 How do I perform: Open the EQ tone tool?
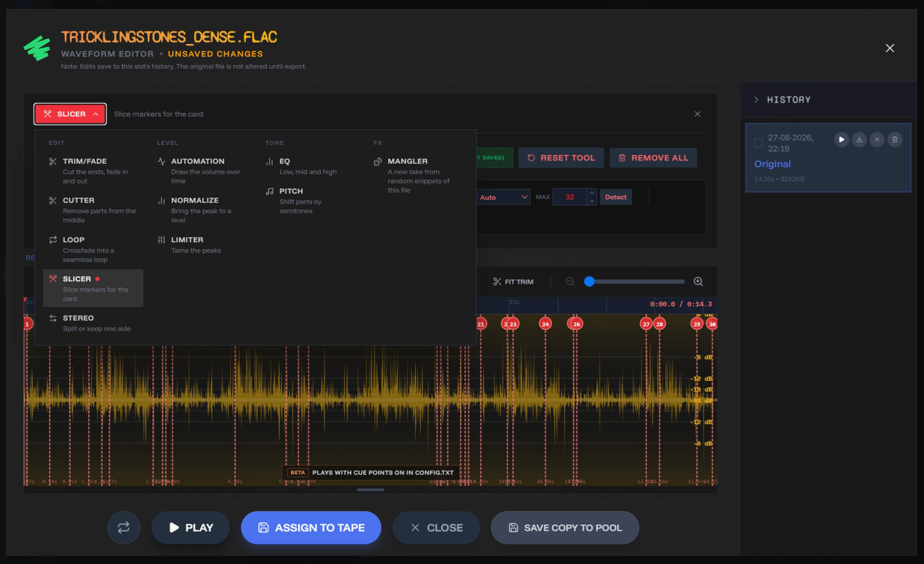[310, 166]
